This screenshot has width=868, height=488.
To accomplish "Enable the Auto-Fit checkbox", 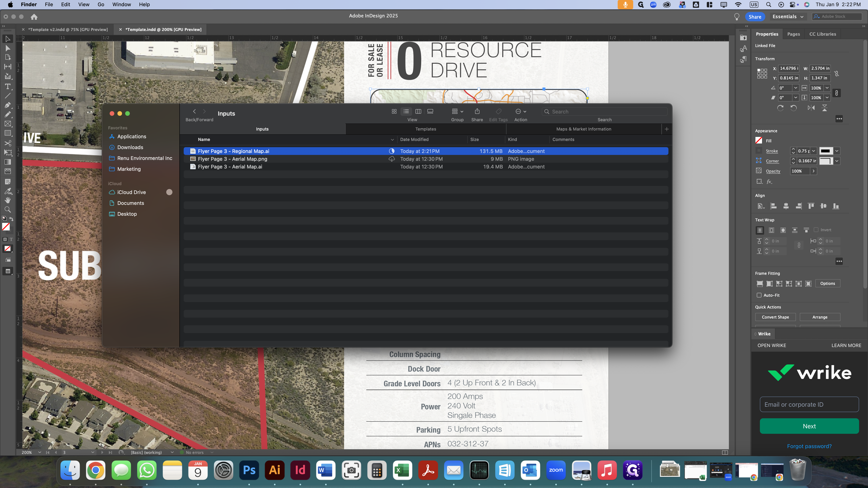I will click(759, 295).
